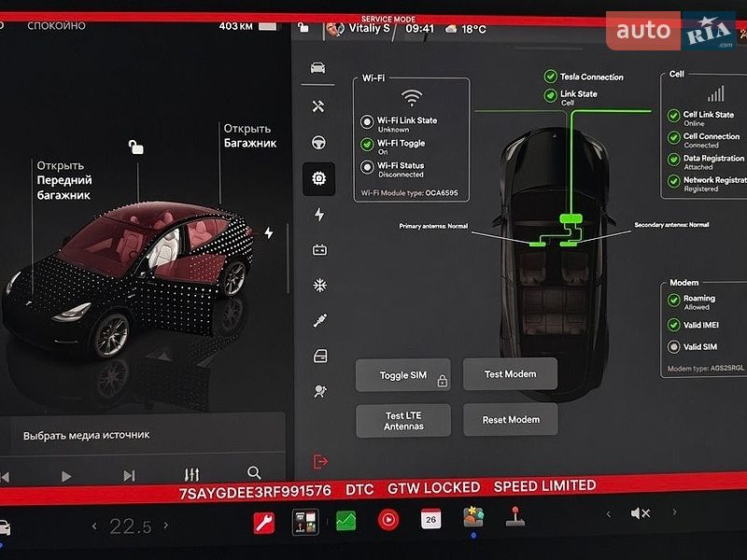Open the media search magnifier
This screenshot has height=560, width=747.
coord(254,472)
